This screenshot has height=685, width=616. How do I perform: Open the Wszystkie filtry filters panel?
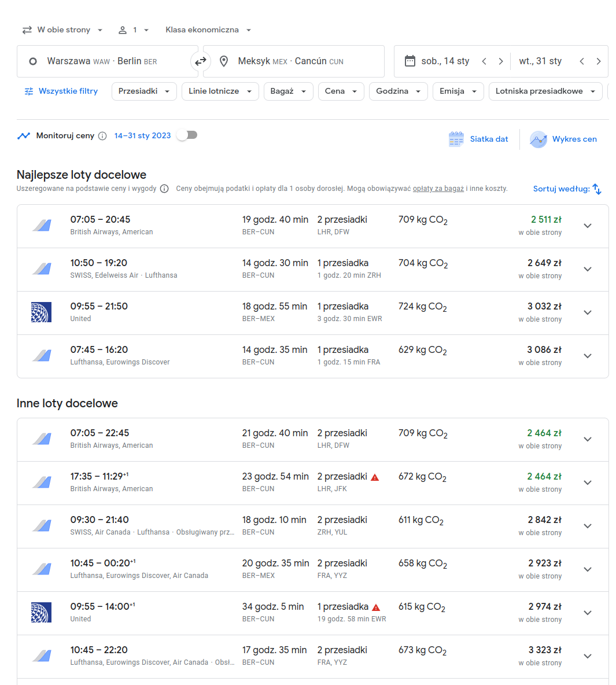(x=61, y=91)
